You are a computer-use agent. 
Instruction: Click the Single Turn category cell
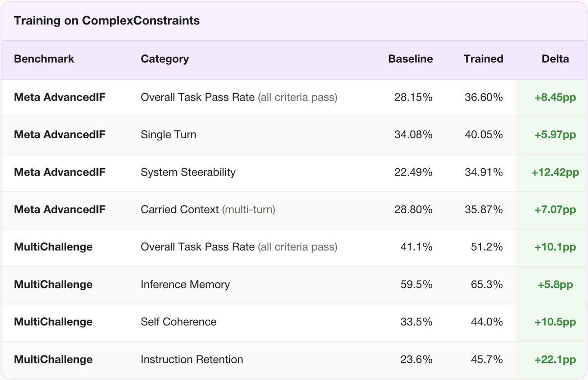tap(169, 135)
